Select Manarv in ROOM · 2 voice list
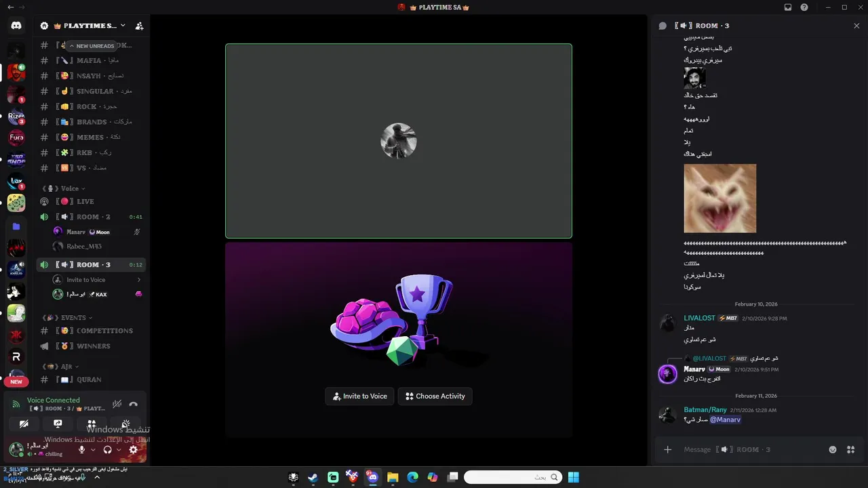This screenshot has width=868, height=488. [97, 232]
